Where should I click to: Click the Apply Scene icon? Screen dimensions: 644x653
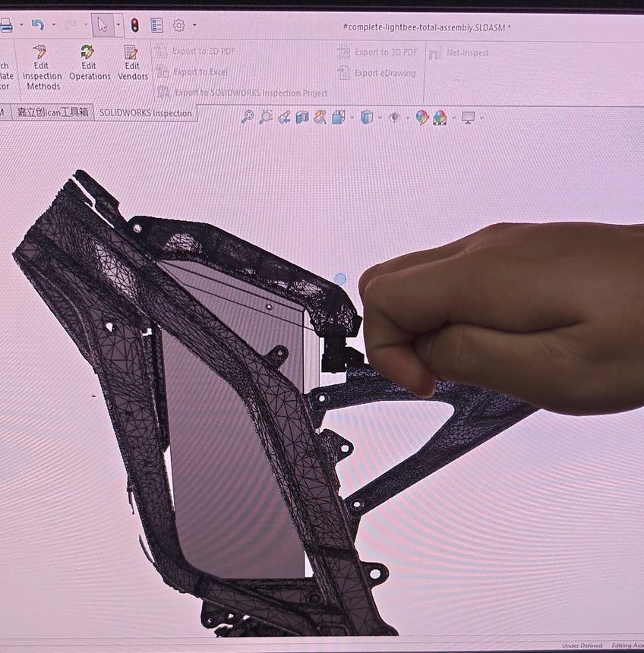coord(440,118)
